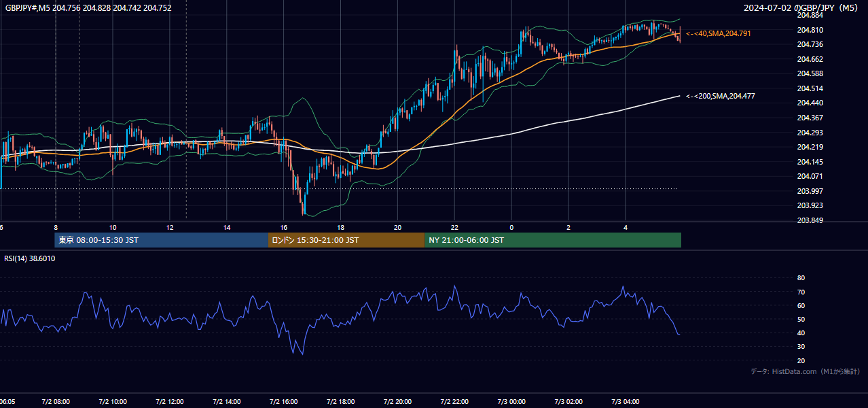Click price axis label 204.884
The image size is (868, 408).
coord(810,15)
